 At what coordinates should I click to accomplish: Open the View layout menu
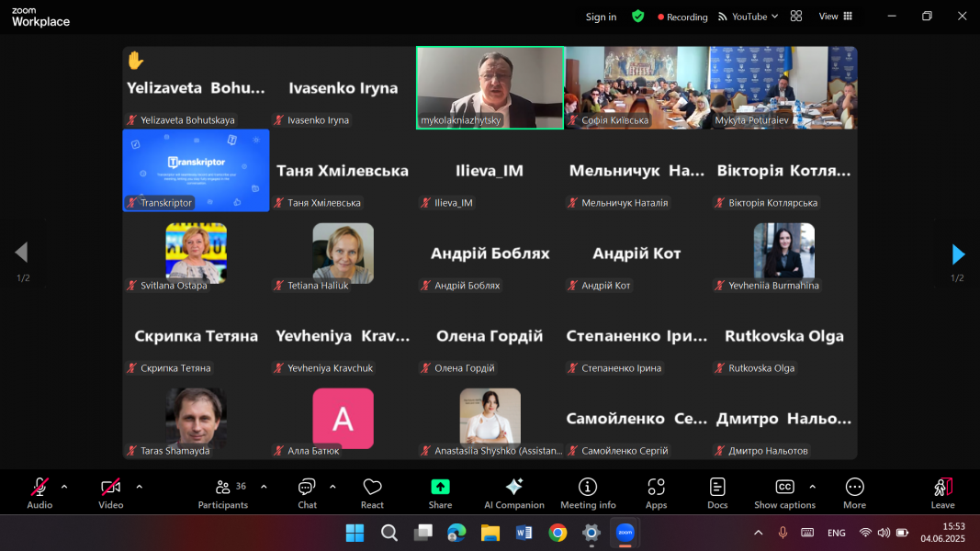click(835, 17)
